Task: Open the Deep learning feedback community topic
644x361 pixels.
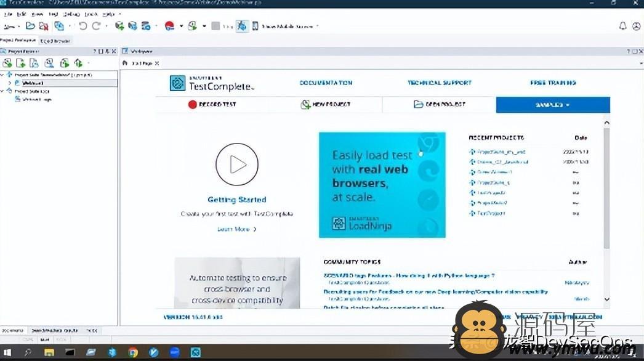Action: (x=436, y=291)
